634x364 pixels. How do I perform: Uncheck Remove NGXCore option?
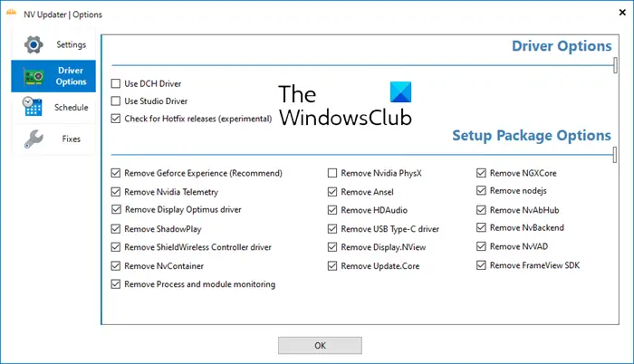pyautogui.click(x=481, y=173)
